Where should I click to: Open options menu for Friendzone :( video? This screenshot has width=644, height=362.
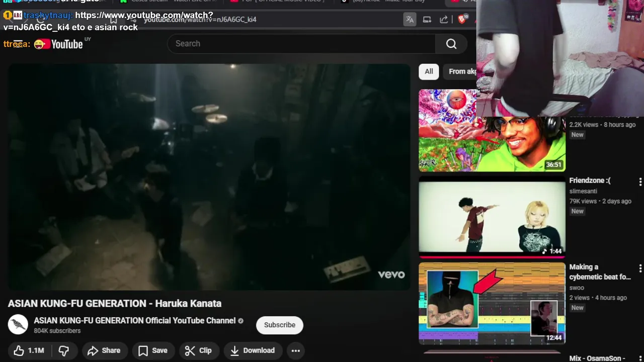click(640, 182)
